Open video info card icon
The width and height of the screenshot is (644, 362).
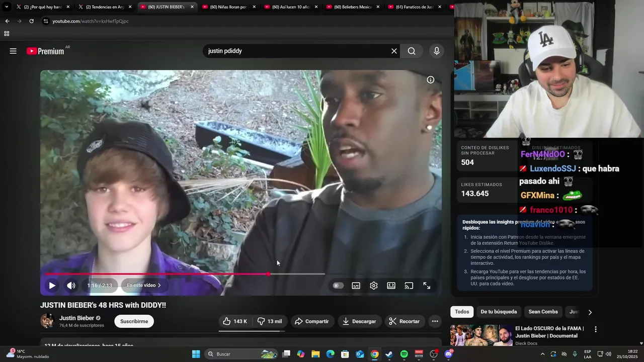431,79
